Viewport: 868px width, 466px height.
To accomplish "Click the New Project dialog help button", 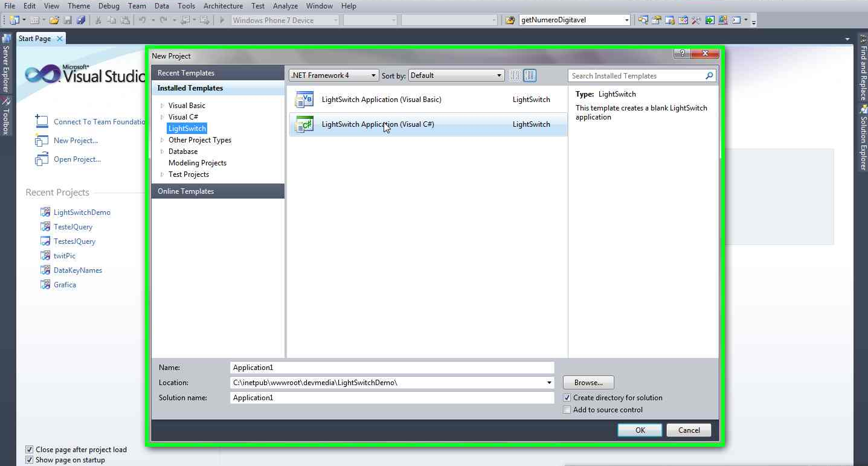I will point(682,54).
